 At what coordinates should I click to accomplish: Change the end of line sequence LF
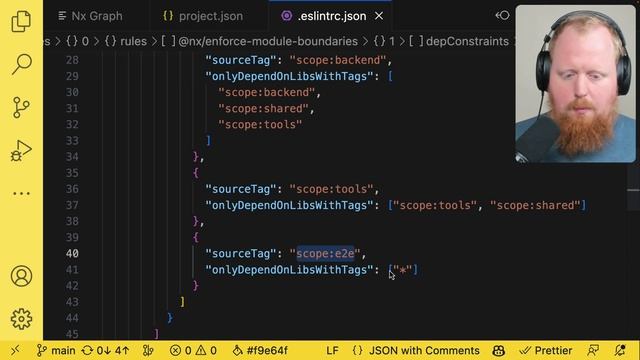332,351
